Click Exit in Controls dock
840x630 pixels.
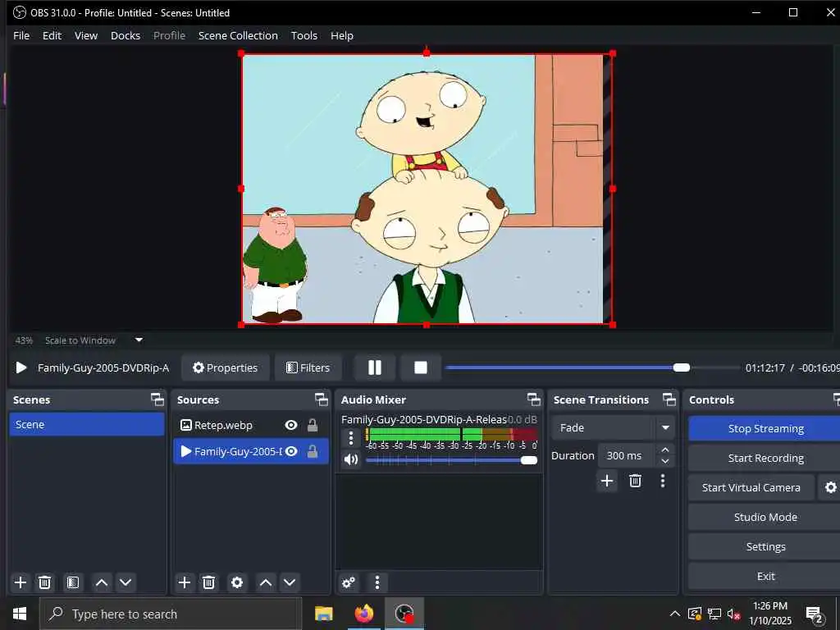(765, 576)
